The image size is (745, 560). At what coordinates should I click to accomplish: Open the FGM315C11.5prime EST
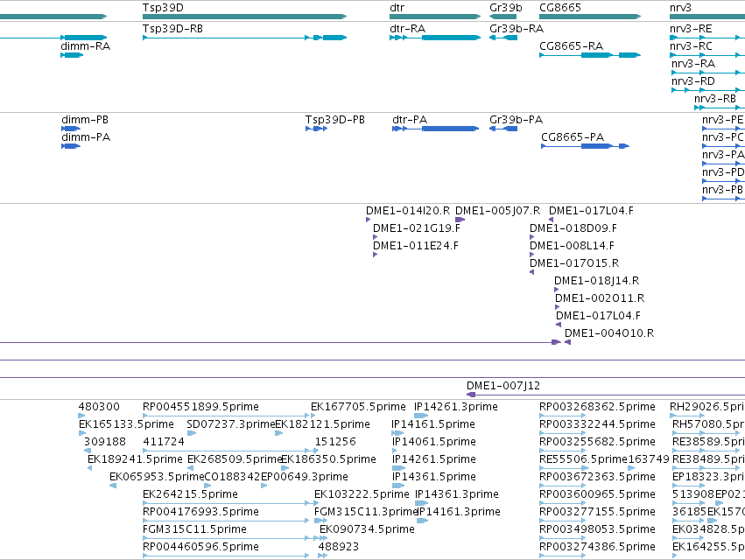[x=194, y=529]
